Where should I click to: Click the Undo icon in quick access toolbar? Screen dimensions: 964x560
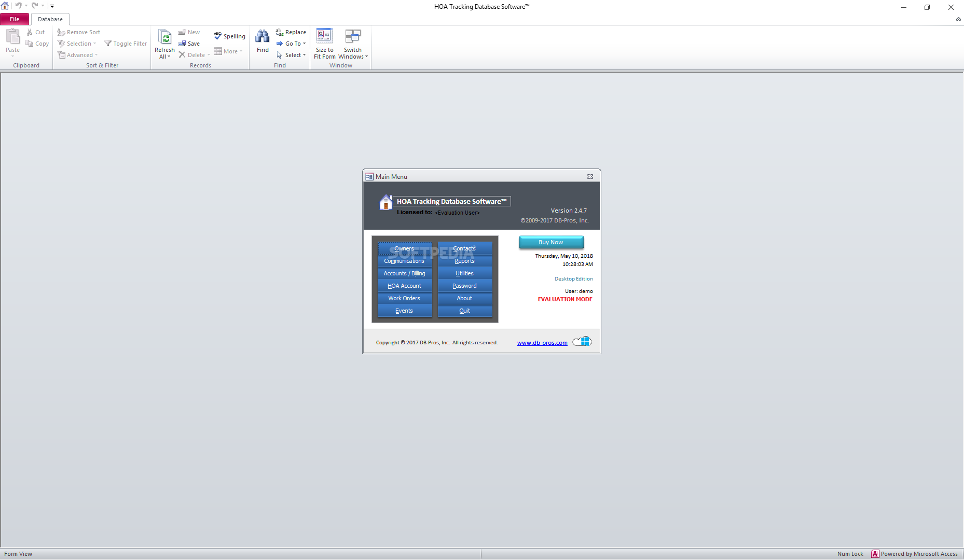coord(18,6)
